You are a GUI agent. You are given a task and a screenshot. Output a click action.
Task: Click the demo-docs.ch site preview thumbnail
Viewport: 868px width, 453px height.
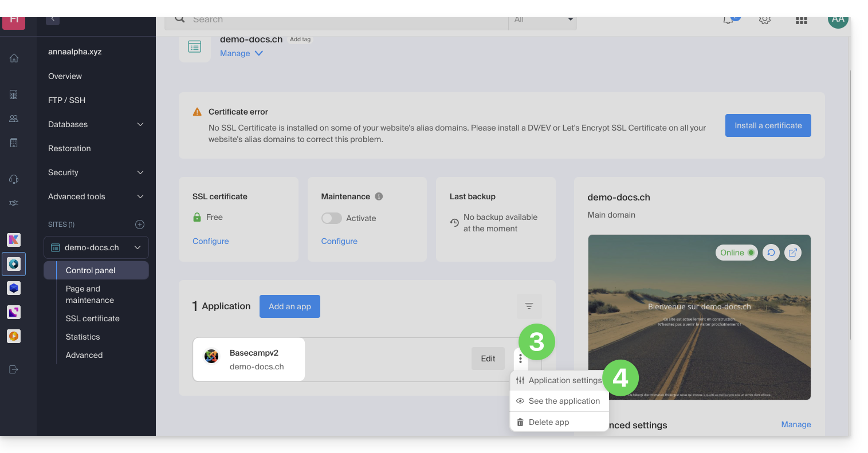[x=699, y=332]
